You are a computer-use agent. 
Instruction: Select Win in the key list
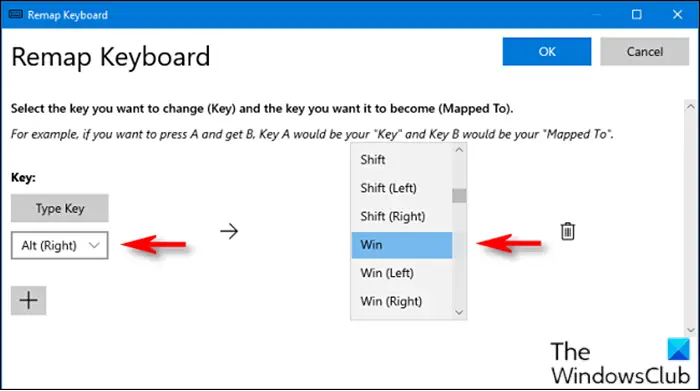[x=402, y=245]
